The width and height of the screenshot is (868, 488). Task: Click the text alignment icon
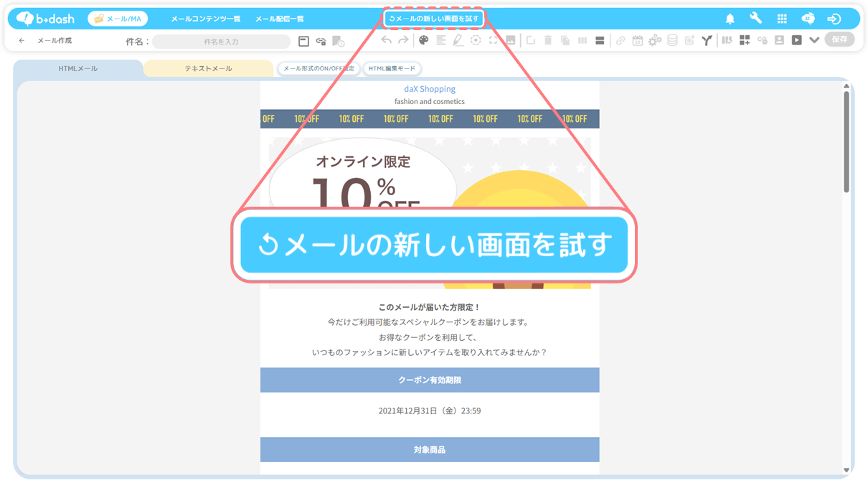click(440, 41)
